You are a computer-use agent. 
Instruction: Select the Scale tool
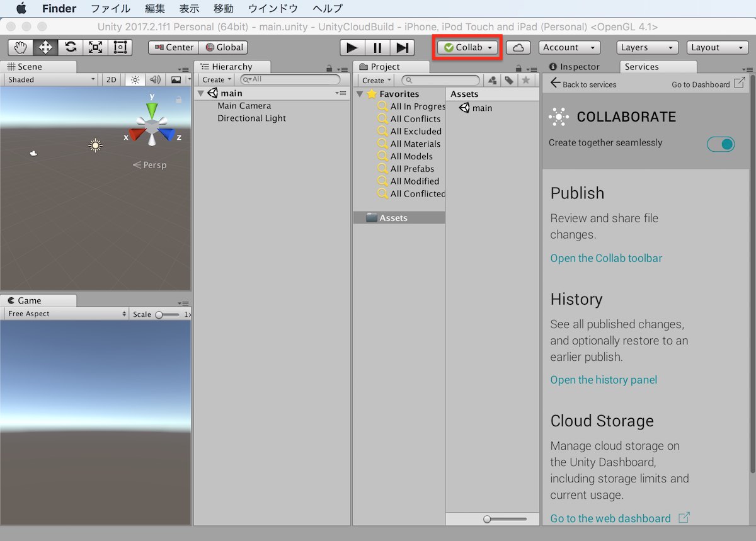[95, 47]
